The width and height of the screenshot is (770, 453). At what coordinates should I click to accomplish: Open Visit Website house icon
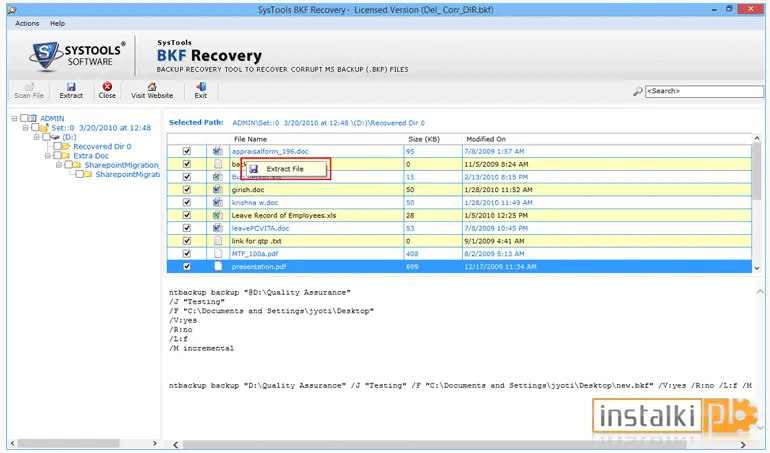(x=152, y=86)
